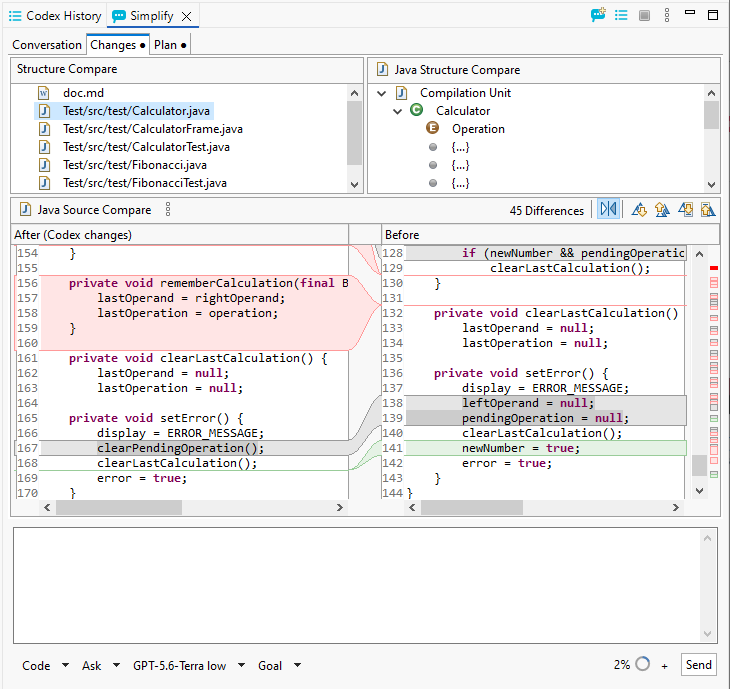Select the Changes tab

coord(117,45)
